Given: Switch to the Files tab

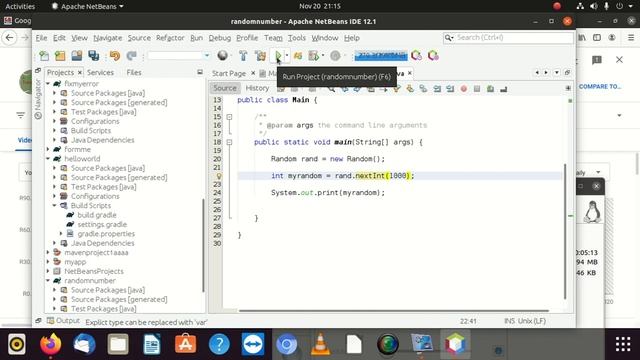Looking at the screenshot, I should pos(134,73).
